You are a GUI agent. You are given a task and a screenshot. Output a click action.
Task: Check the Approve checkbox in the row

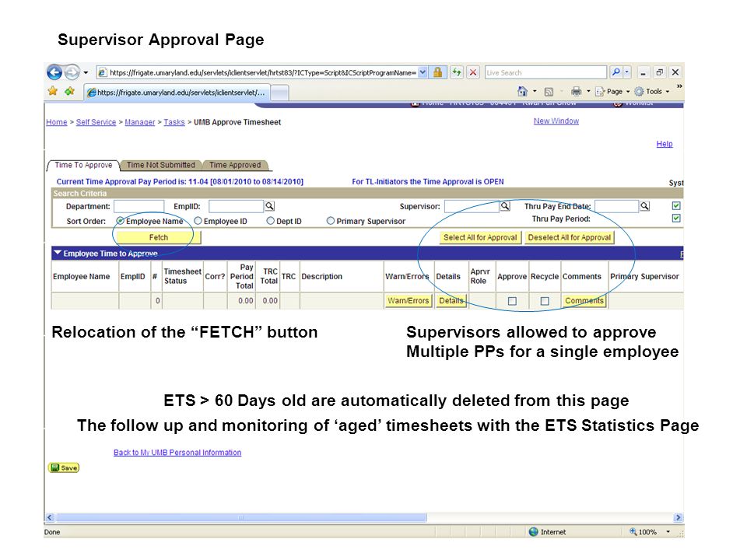pos(512,301)
